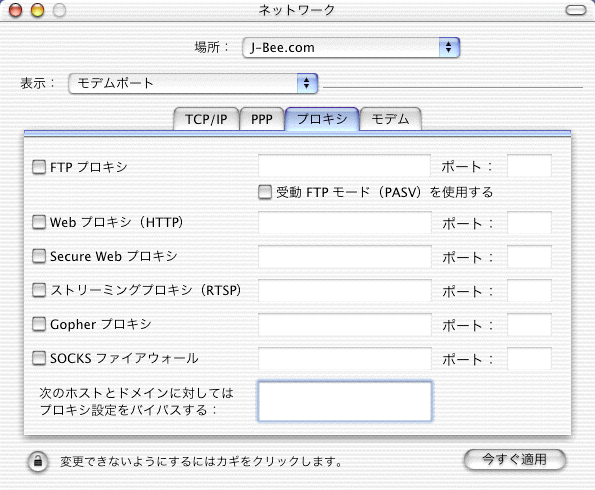Screen dimensions: 595x490
Task: Enable SOCKS ファイアウォール checkbox
Action: 39,358
